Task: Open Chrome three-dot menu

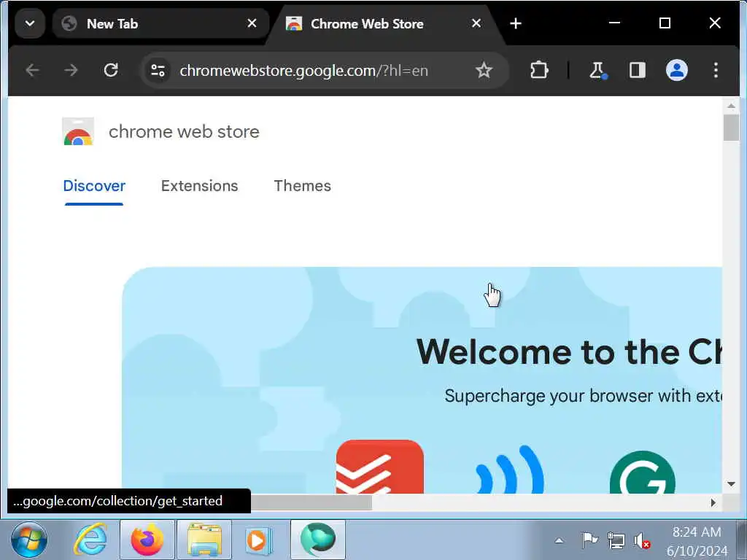Action: pos(716,71)
